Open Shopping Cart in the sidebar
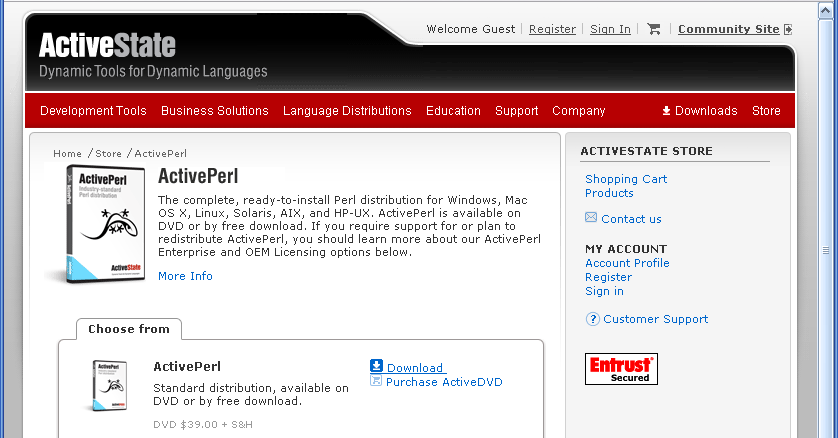This screenshot has width=838, height=438. 626,179
